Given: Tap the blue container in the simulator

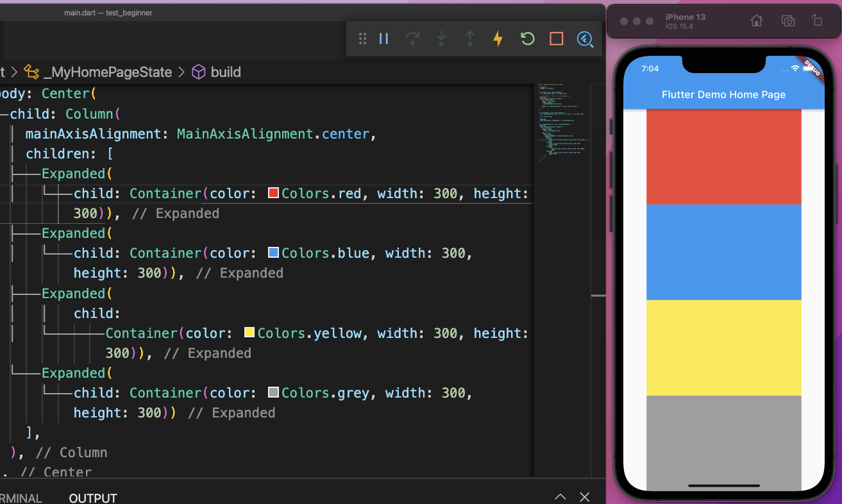Looking at the screenshot, I should (724, 252).
